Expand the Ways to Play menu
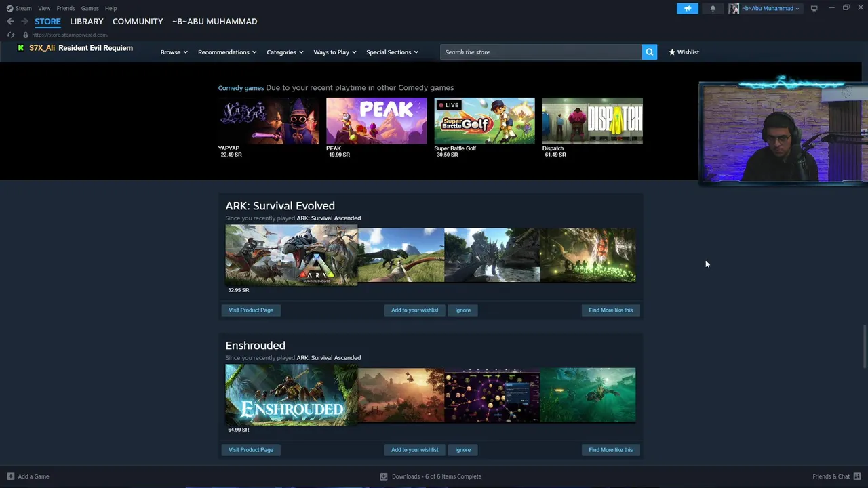Viewport: 868px width, 488px height. pos(335,52)
